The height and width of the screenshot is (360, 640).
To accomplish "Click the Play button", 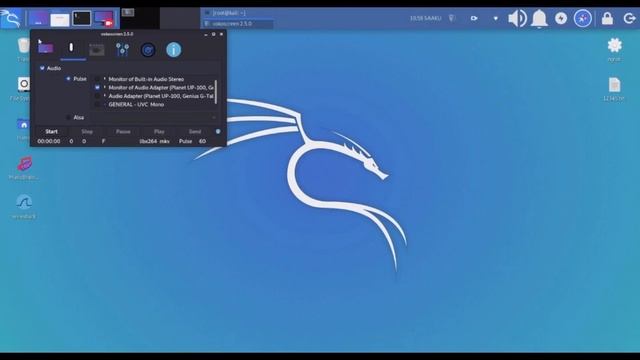I will (x=159, y=131).
